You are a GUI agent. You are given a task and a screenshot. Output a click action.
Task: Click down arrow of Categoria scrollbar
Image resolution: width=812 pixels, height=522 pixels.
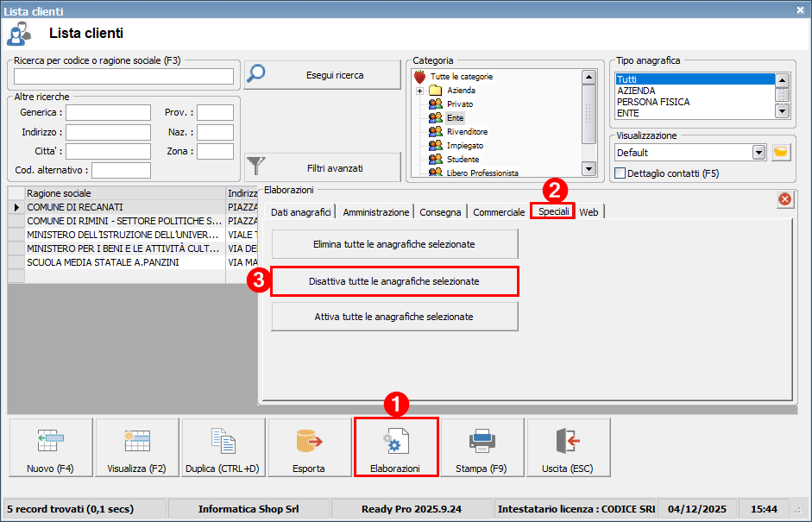(x=589, y=169)
